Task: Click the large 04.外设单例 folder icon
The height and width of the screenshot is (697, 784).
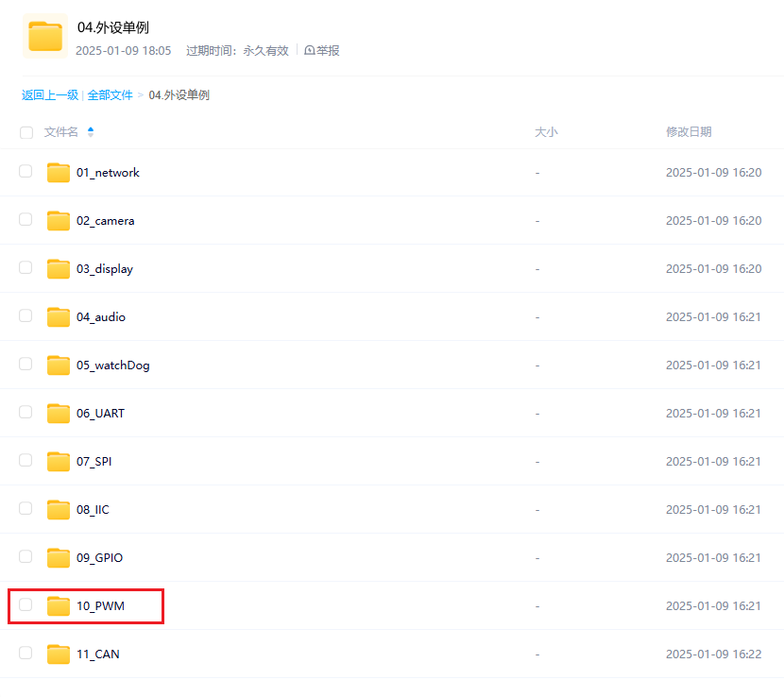Action: click(x=43, y=36)
